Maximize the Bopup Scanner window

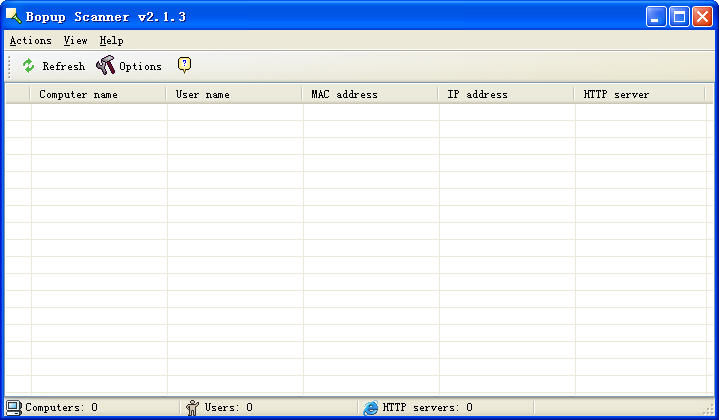[679, 17]
